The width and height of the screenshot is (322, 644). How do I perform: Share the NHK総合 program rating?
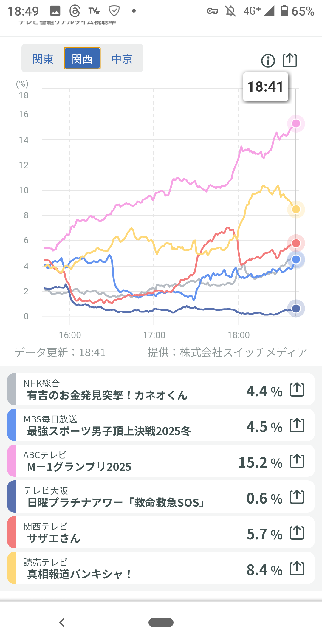click(297, 390)
